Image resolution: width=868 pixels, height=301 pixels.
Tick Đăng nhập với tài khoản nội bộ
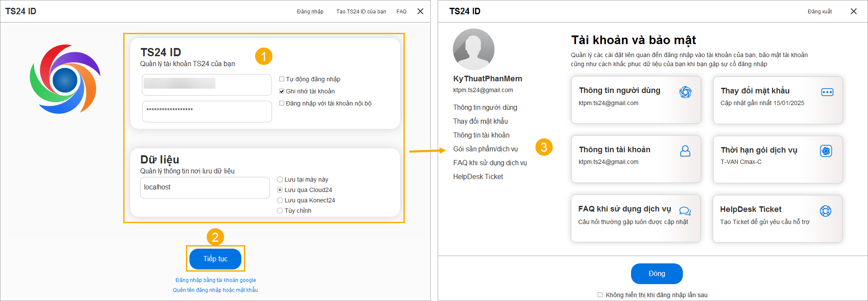click(x=282, y=103)
